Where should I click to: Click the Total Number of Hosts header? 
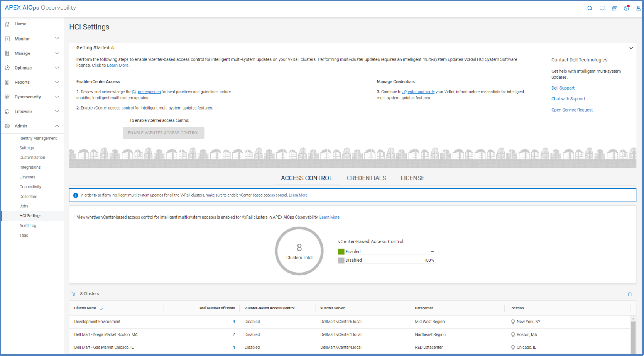coord(216,308)
